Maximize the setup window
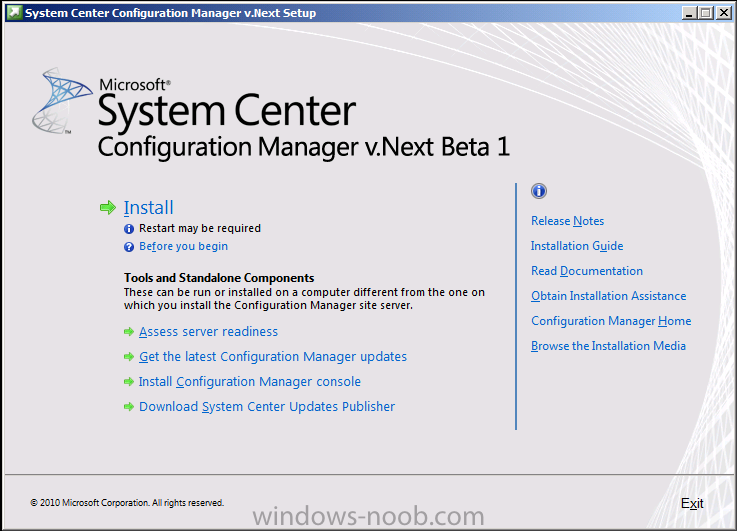 tap(706, 13)
